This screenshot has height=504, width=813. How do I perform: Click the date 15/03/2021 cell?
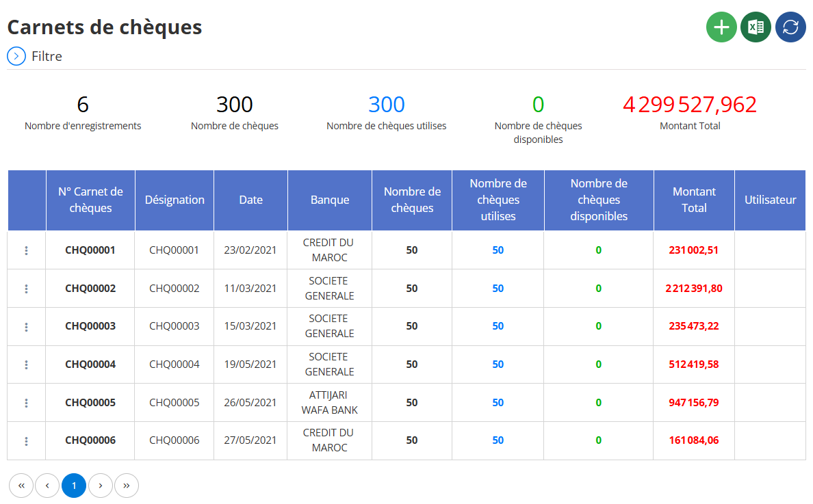(x=250, y=326)
